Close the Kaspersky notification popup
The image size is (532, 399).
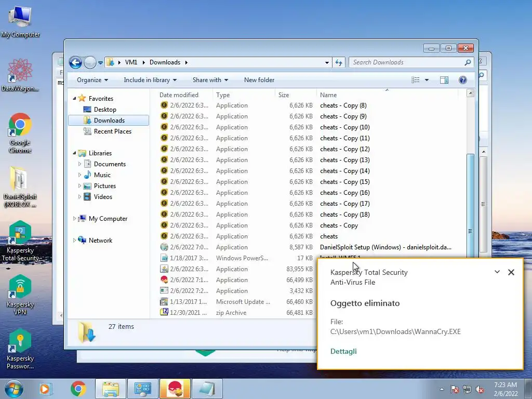pyautogui.click(x=511, y=272)
